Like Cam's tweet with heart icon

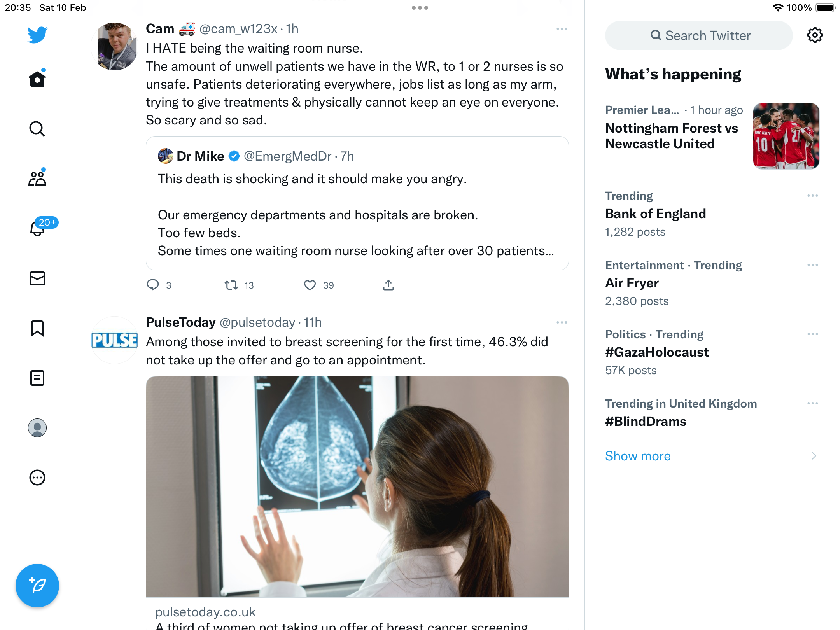[310, 285]
